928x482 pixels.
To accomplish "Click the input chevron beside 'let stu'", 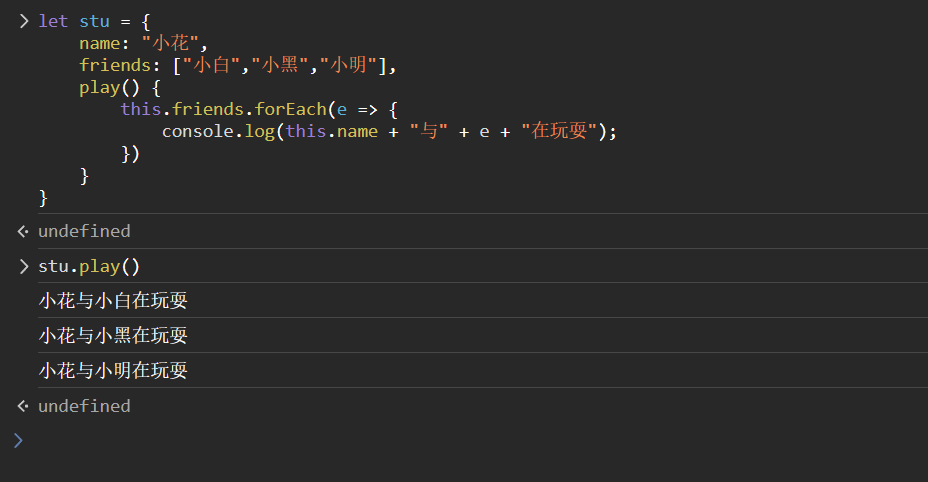I will click(23, 22).
